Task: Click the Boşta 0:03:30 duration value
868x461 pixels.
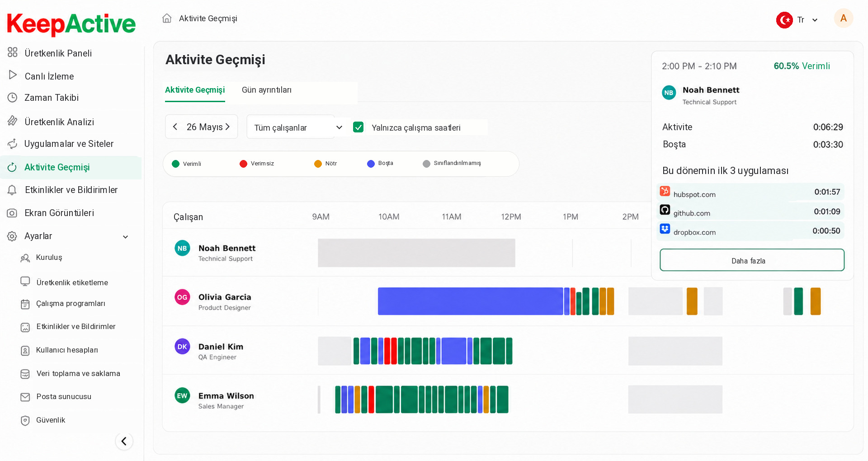Action: click(828, 145)
